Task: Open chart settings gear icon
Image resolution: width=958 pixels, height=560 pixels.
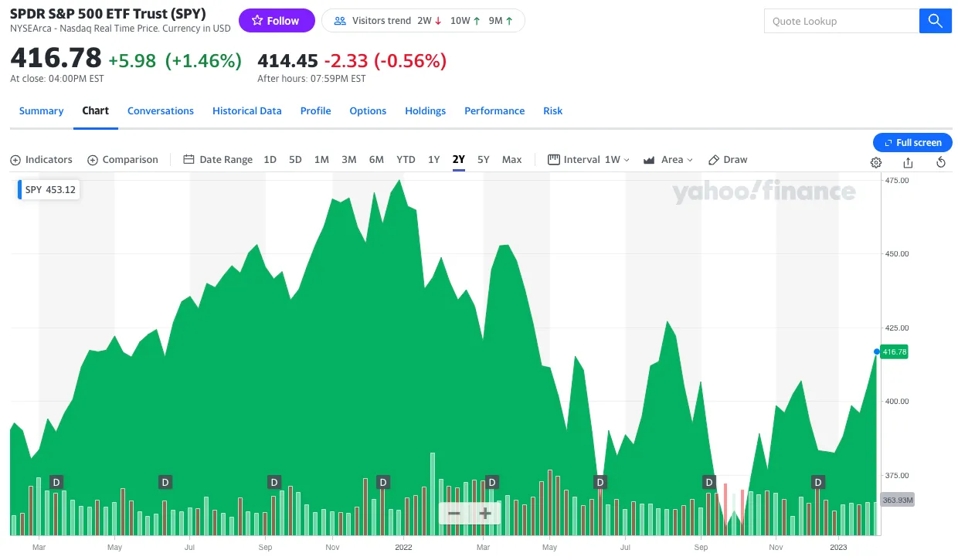Action: [876, 162]
